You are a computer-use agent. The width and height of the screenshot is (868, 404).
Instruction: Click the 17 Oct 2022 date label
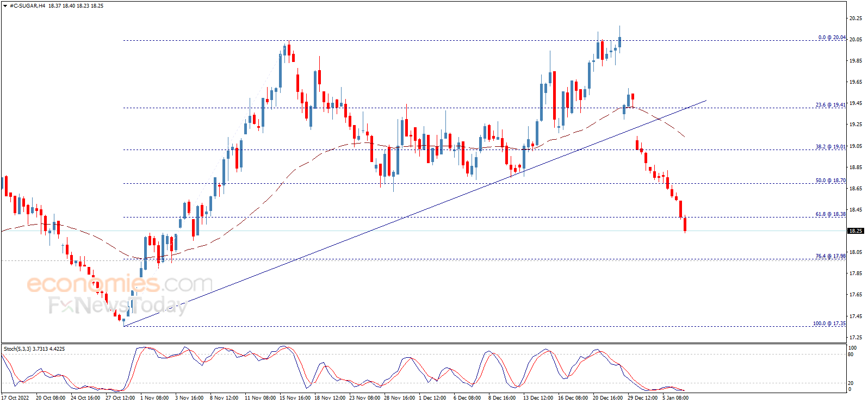pyautogui.click(x=15, y=398)
